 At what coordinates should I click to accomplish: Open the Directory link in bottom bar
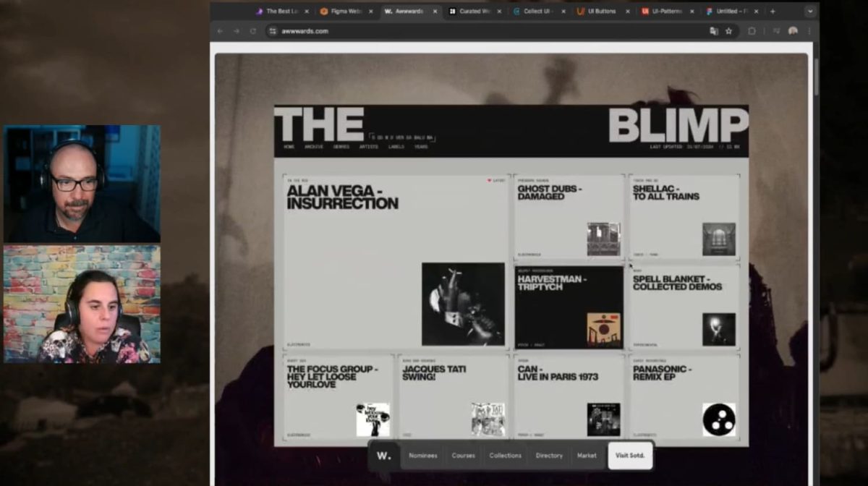tap(549, 456)
